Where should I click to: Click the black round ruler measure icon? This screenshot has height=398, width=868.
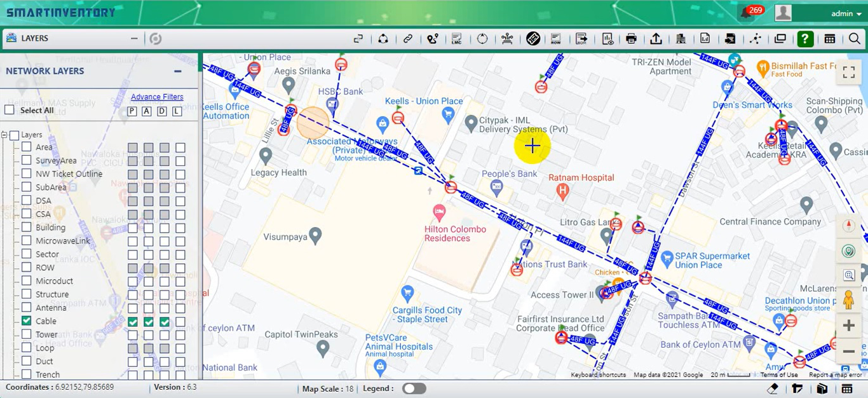[533, 39]
